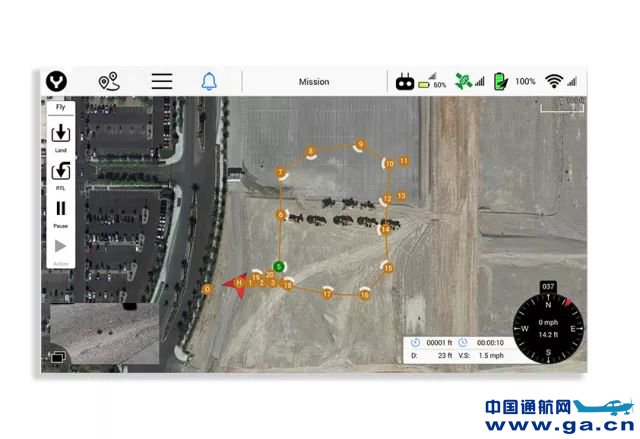Viewport: 640px width, 439px height.
Task: Check the remote controller status icon
Action: [x=405, y=82]
